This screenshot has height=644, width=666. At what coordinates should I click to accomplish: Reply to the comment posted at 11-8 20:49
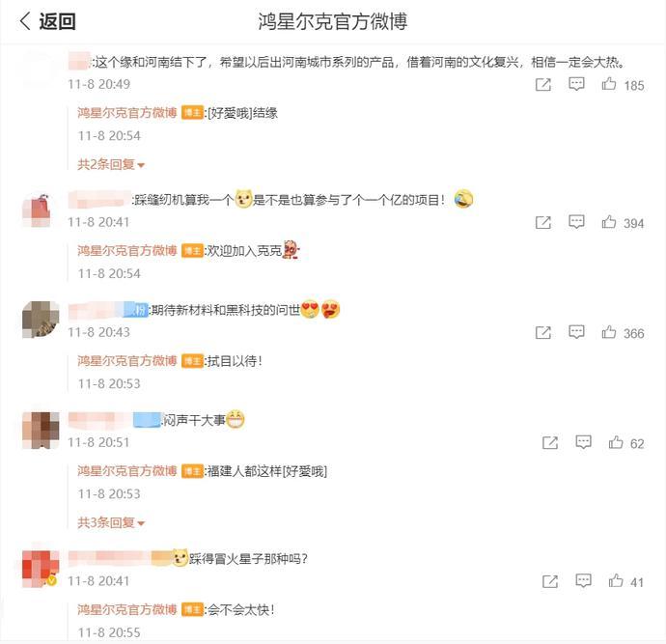(576, 84)
